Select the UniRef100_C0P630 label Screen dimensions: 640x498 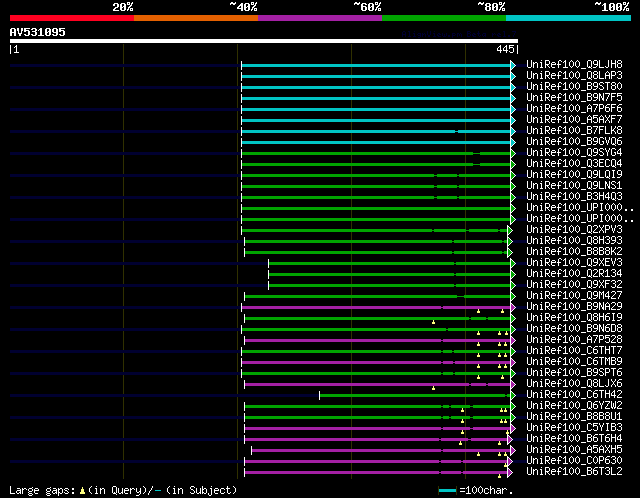pyautogui.click(x=574, y=461)
